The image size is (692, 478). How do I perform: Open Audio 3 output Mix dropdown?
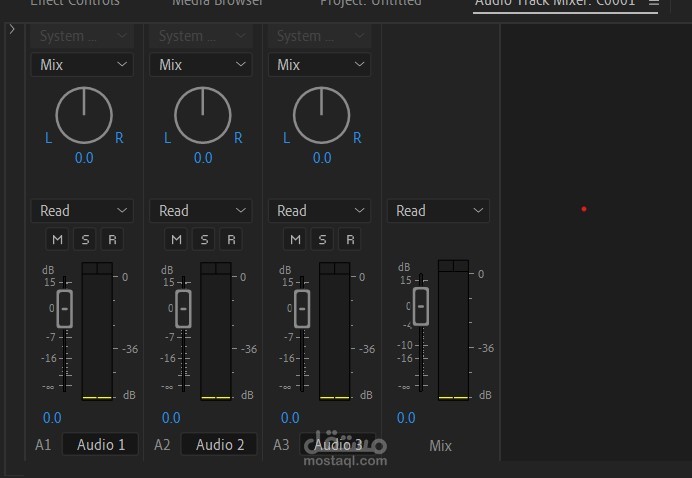(x=320, y=65)
